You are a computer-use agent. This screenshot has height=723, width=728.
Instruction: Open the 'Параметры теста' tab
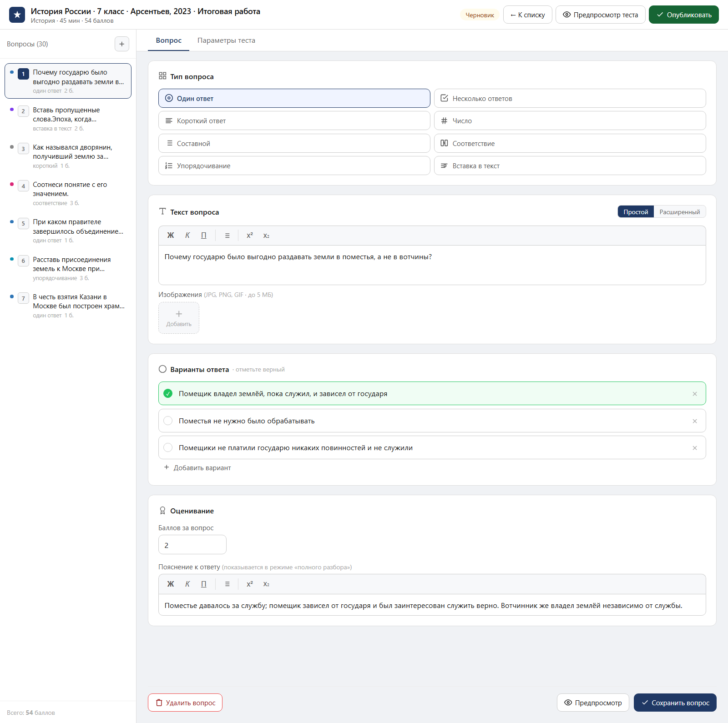tap(226, 40)
